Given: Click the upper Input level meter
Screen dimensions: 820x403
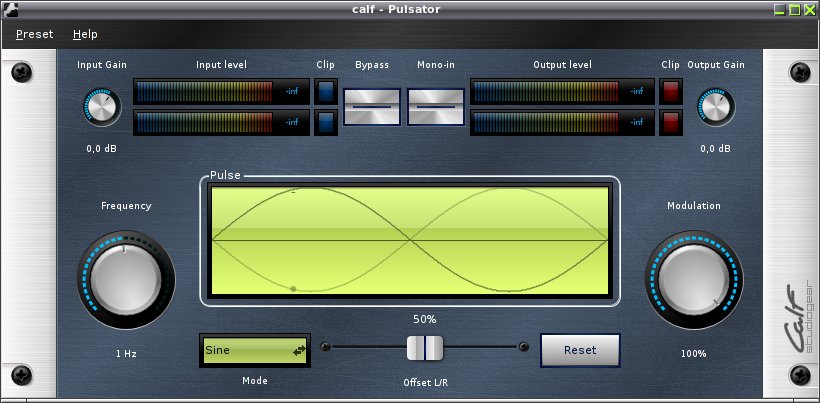Looking at the screenshot, I should tap(221, 91).
